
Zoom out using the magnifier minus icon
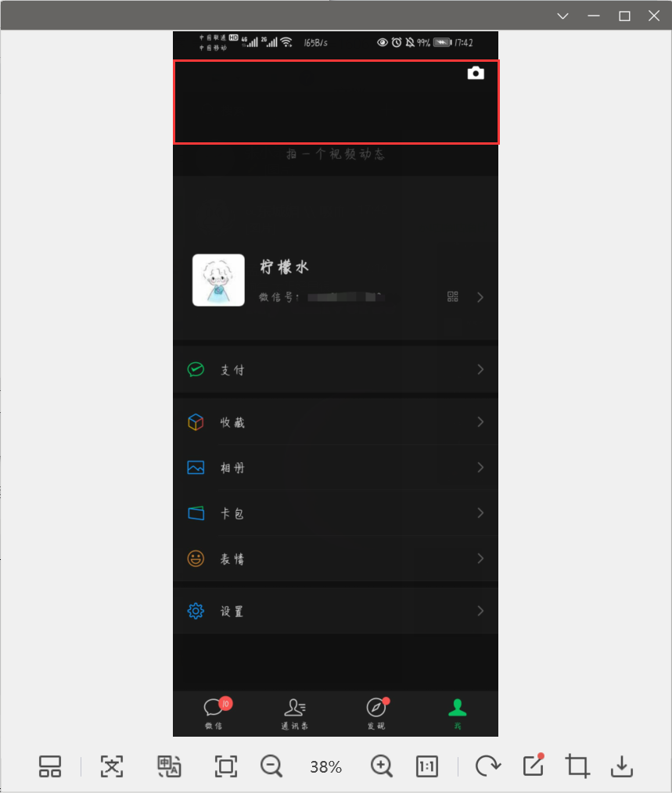pyautogui.click(x=271, y=766)
